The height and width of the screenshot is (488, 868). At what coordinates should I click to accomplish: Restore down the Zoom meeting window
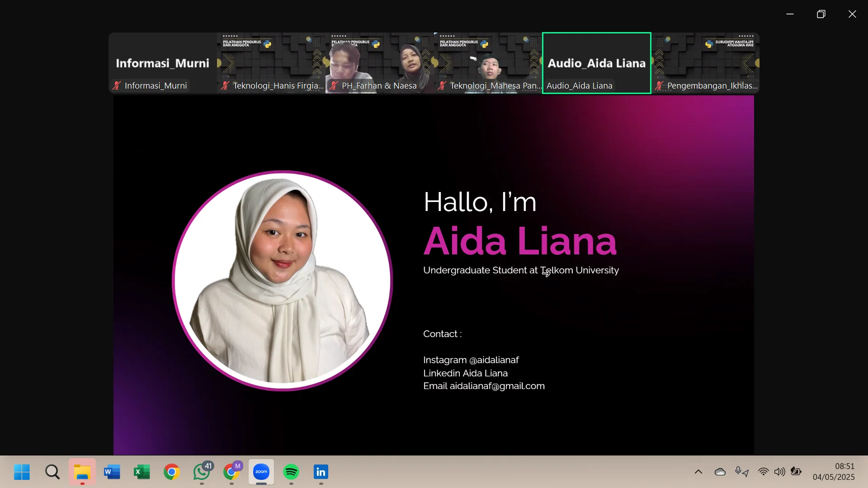(x=821, y=14)
